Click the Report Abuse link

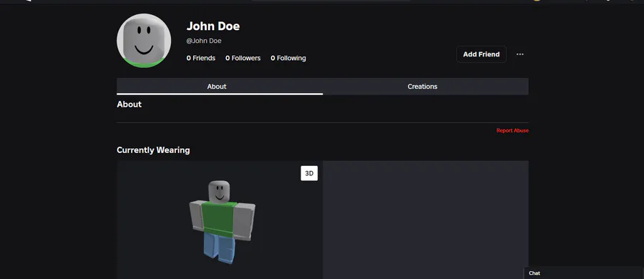point(512,131)
